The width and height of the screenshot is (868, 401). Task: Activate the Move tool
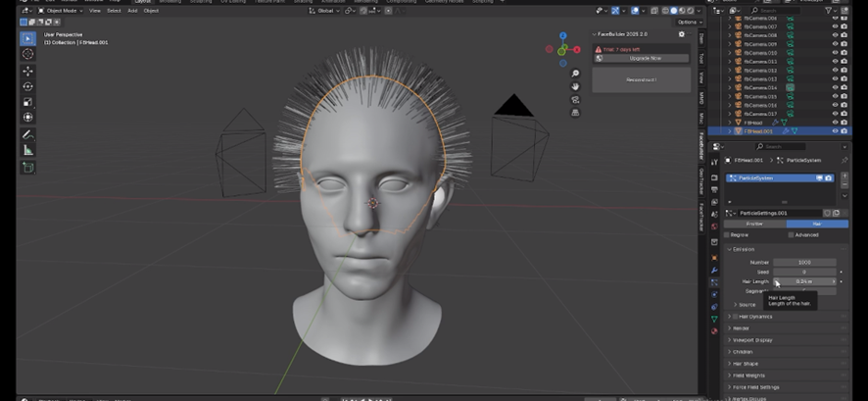tap(27, 71)
